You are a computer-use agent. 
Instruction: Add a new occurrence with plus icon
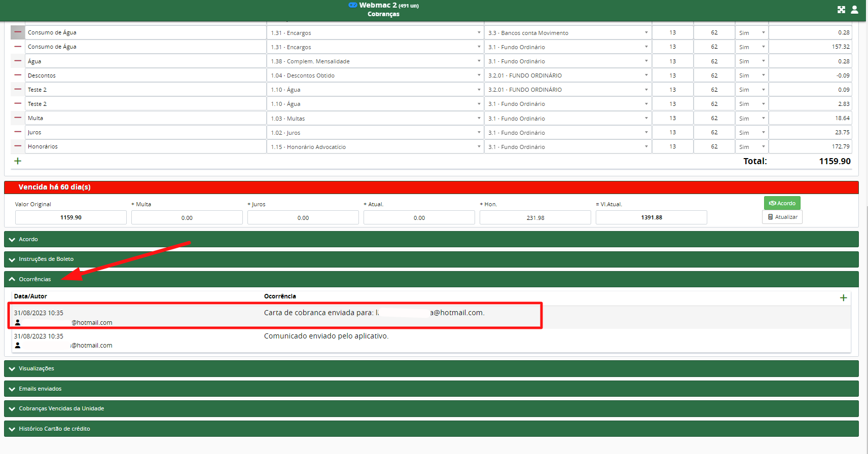click(843, 298)
